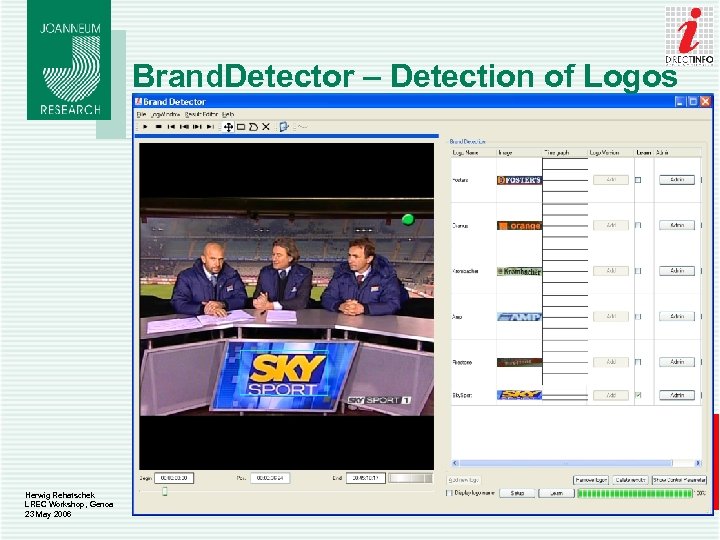
Task: Click the Admin button for Orange
Action: 677,225
